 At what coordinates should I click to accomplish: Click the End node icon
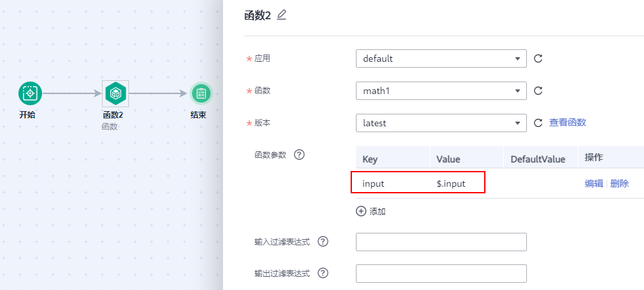tap(201, 93)
